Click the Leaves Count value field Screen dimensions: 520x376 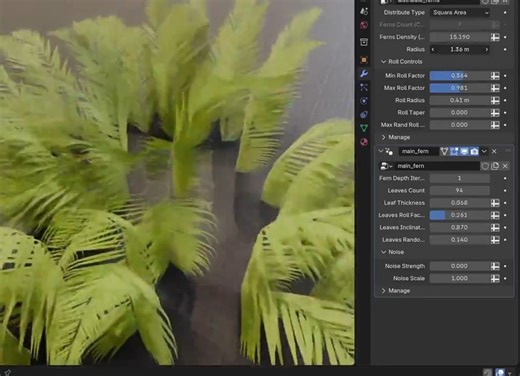pos(460,191)
